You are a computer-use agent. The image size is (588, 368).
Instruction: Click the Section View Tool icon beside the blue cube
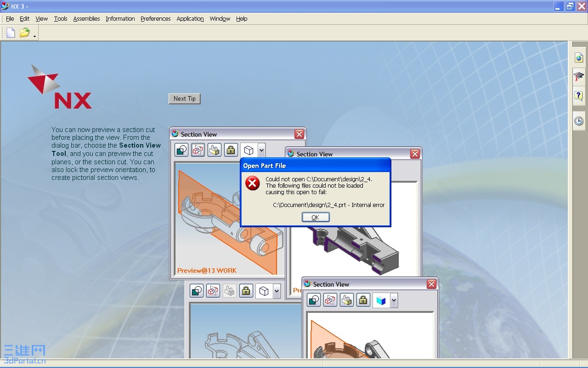click(314, 300)
